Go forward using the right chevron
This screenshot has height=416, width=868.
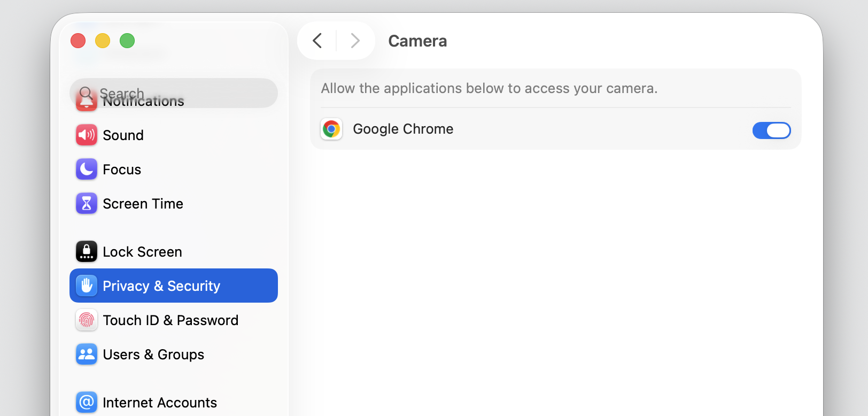point(355,41)
